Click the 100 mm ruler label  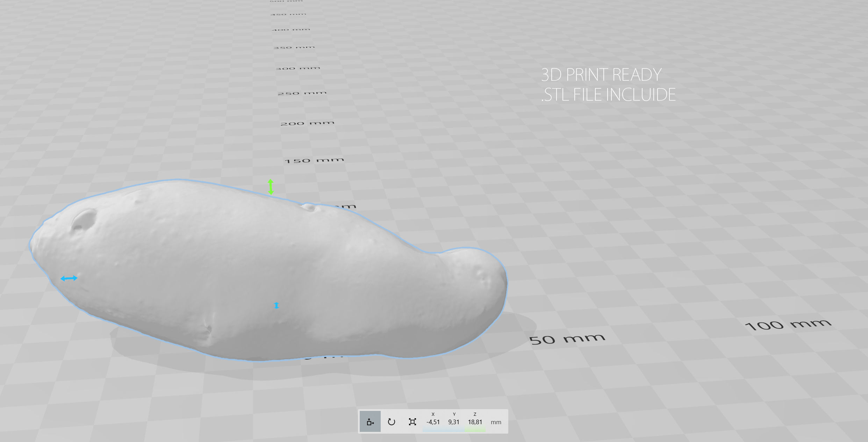[x=788, y=325]
